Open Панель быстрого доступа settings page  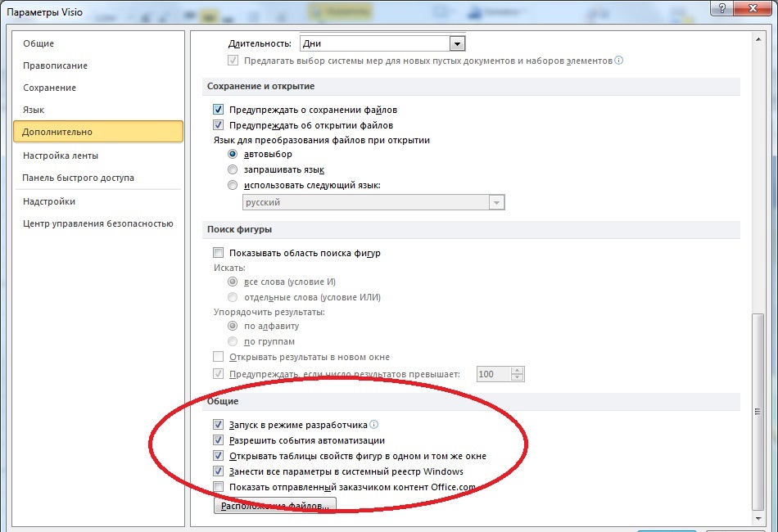pos(78,178)
